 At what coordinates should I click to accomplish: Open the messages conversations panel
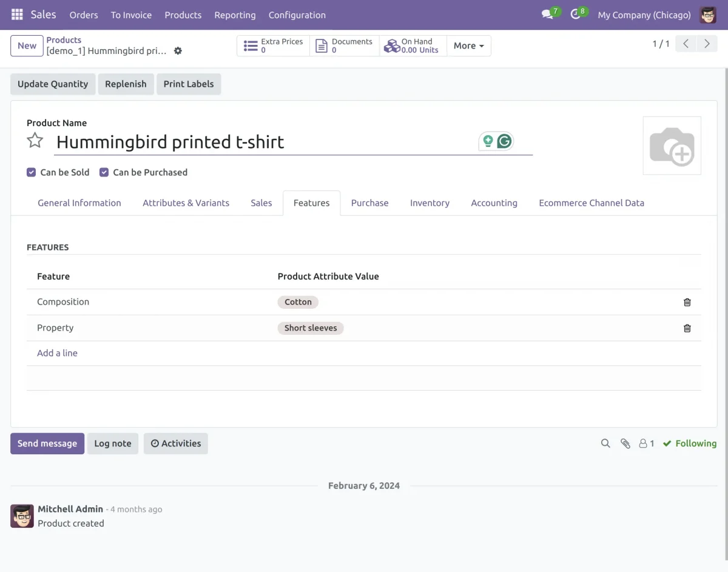click(x=547, y=15)
